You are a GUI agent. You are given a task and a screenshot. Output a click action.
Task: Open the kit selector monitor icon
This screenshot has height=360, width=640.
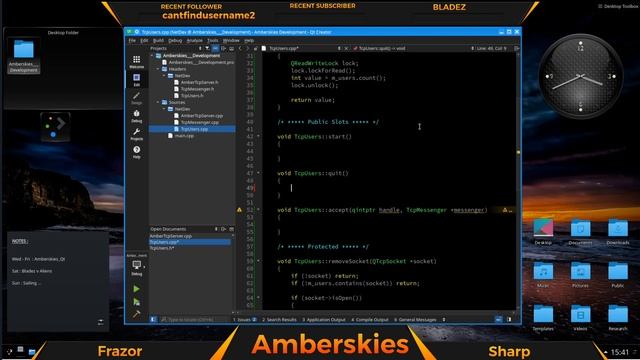pos(137,267)
